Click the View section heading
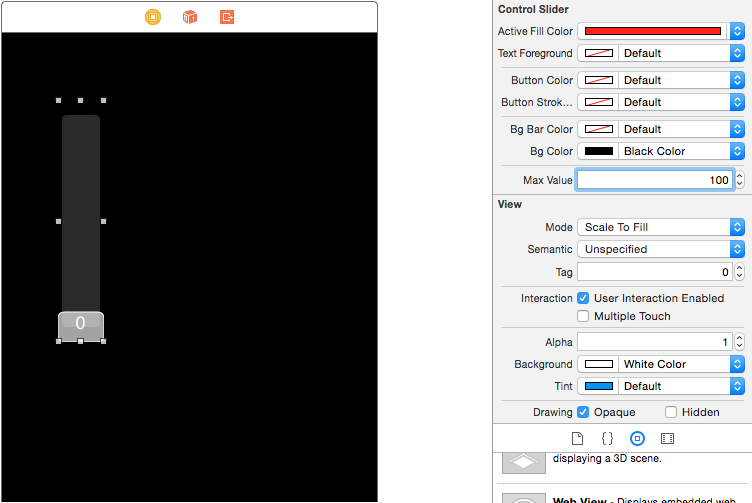 coord(510,204)
